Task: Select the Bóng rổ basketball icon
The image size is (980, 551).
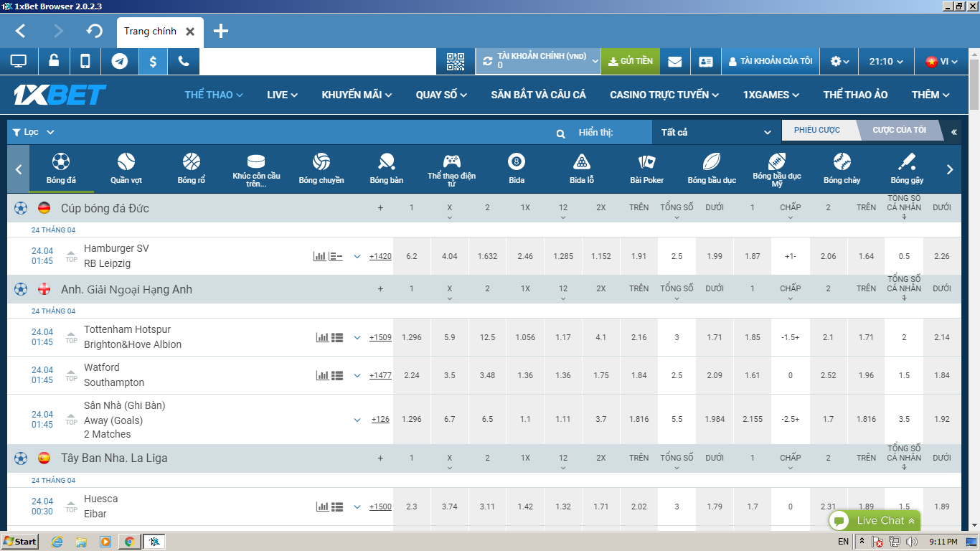Action: 192,169
